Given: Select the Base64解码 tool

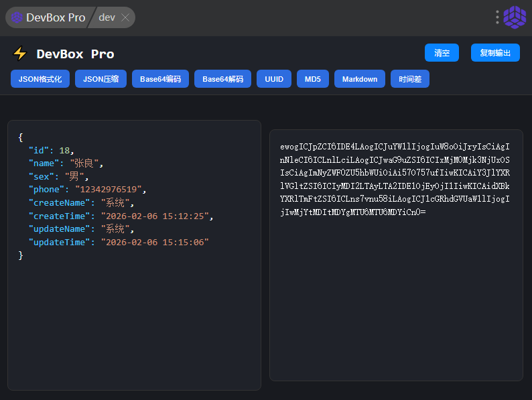Looking at the screenshot, I should [222, 79].
